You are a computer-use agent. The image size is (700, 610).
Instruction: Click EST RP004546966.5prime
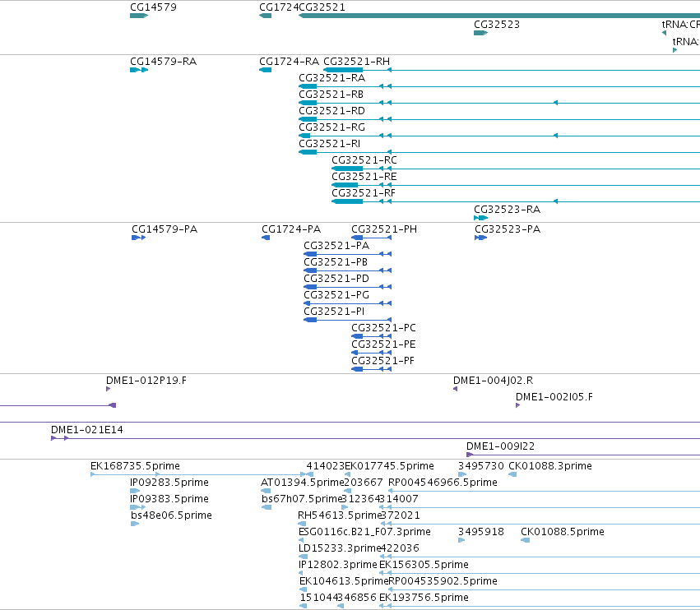[x=443, y=483]
